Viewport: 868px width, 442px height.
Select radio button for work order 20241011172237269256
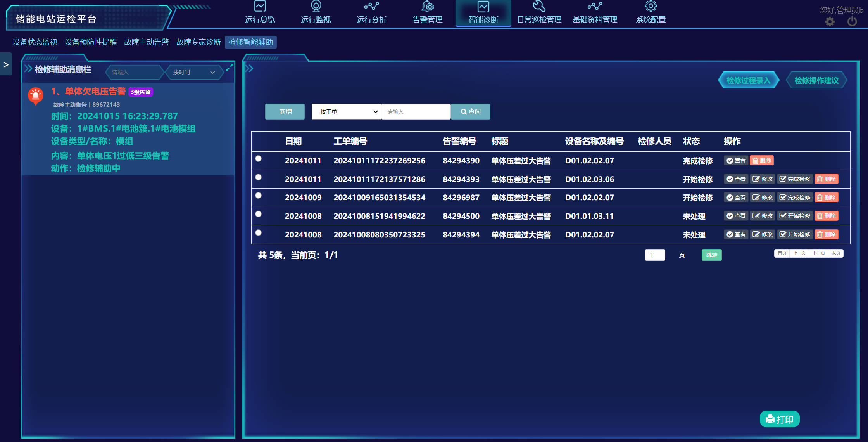[x=259, y=158]
